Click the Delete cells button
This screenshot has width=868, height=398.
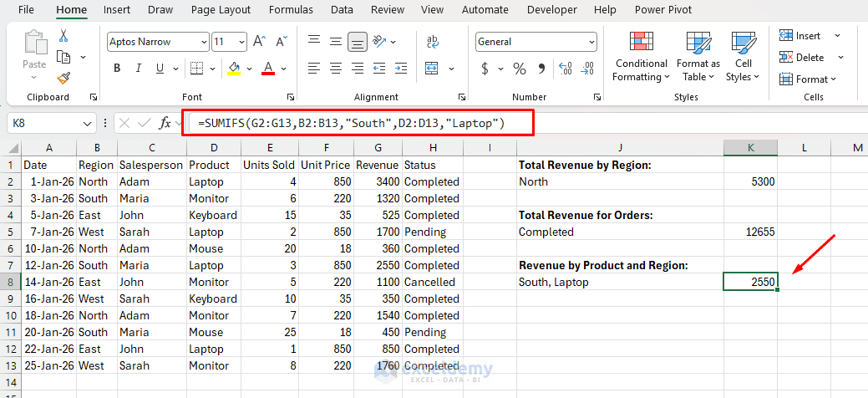pos(801,57)
